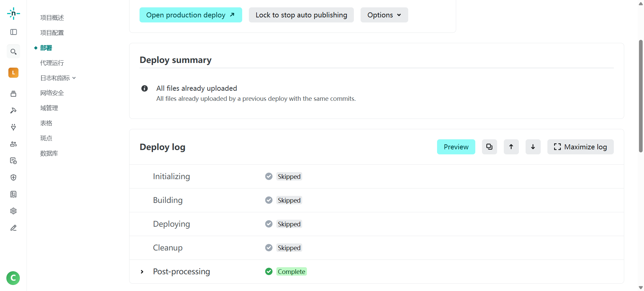Click the scrollbar up arrow
The height and width of the screenshot is (291, 644).
[641, 3]
